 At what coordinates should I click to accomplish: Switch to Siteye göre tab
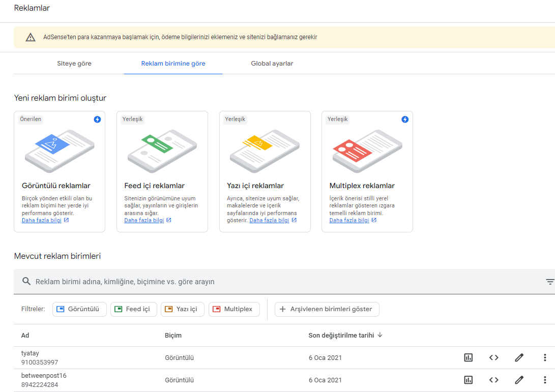tap(74, 64)
